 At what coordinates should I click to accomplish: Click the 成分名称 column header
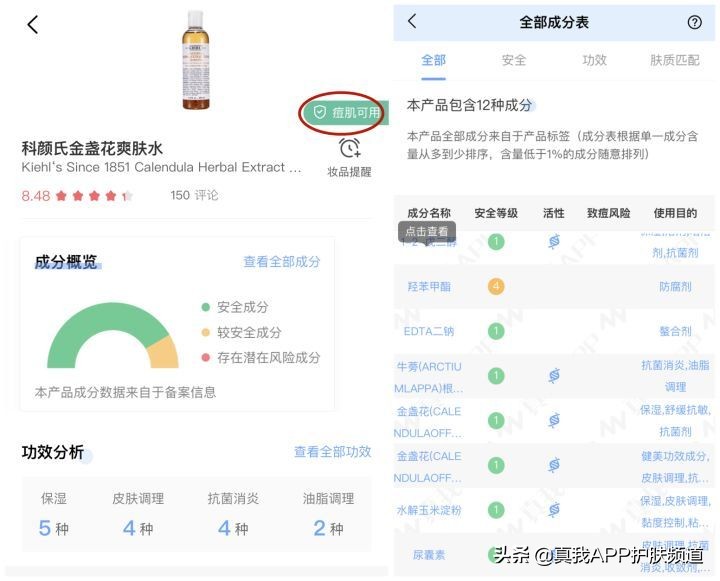(429, 213)
